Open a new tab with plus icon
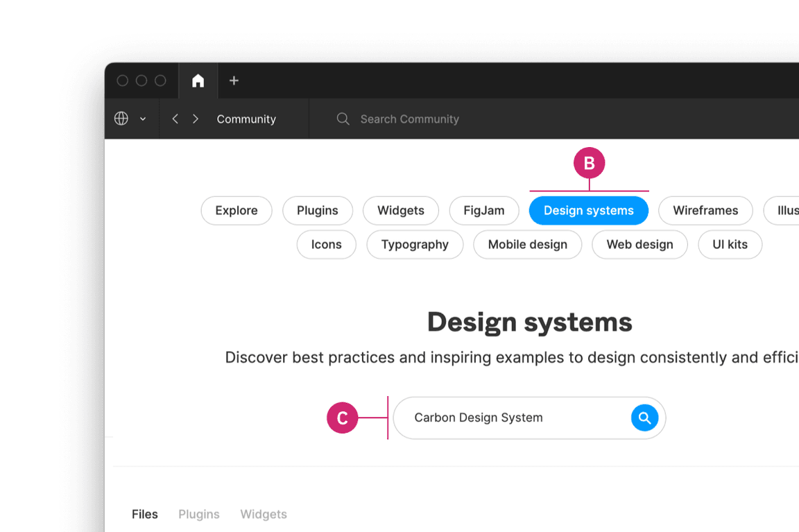799x532 pixels. click(234, 81)
